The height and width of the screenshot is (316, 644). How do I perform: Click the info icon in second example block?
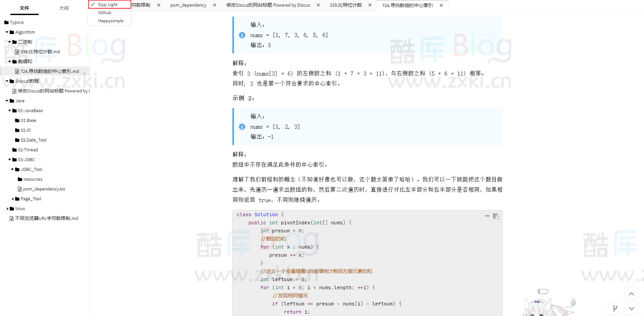tap(242, 127)
